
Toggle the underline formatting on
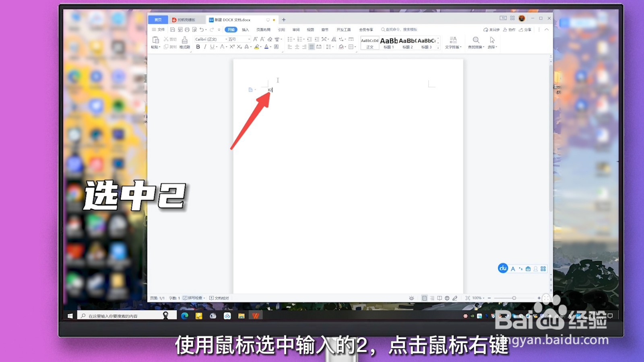pos(212,47)
